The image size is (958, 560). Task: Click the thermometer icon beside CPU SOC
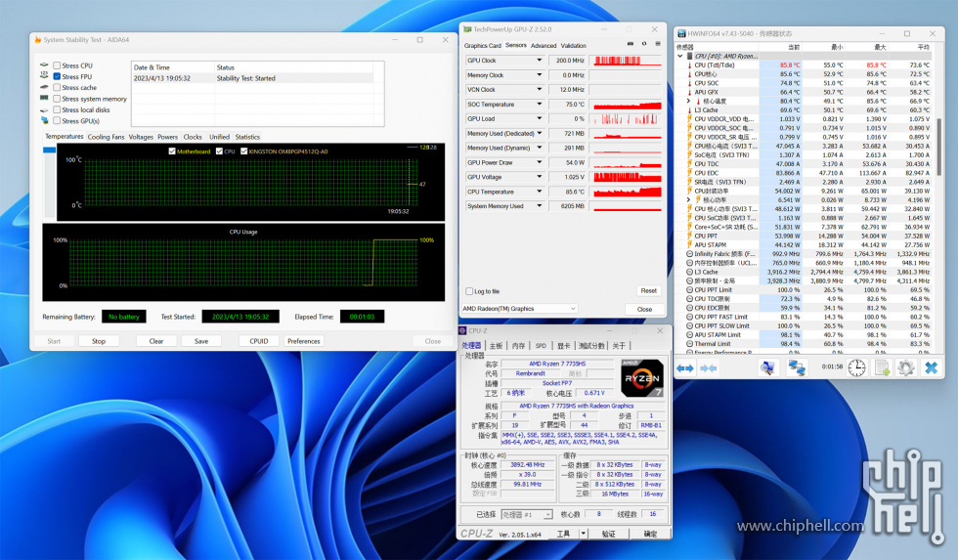690,83
